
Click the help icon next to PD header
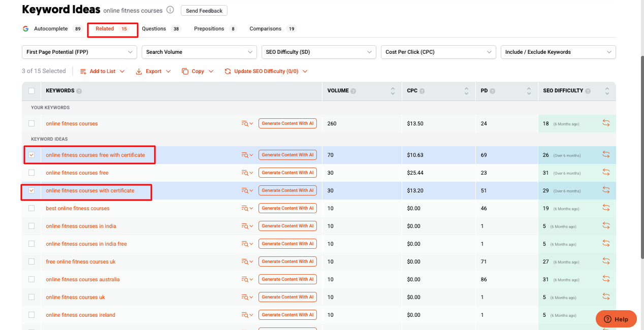(x=493, y=91)
